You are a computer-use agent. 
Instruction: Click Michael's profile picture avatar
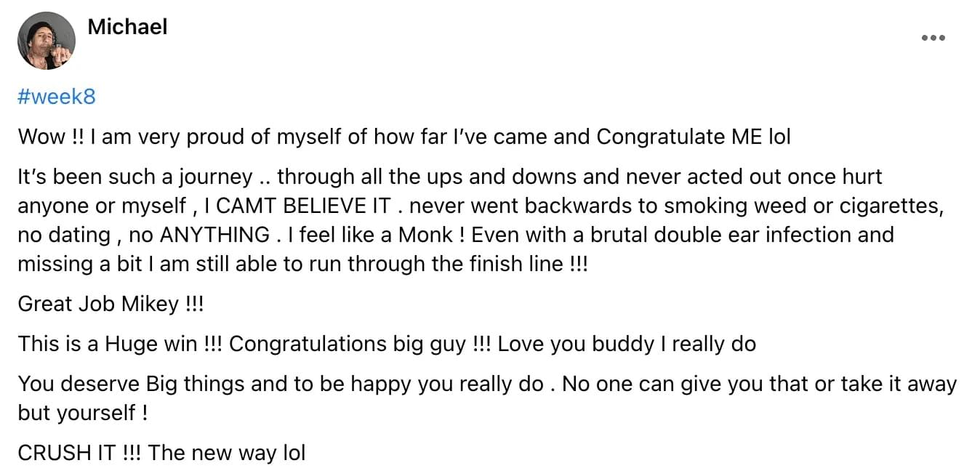[x=47, y=40]
